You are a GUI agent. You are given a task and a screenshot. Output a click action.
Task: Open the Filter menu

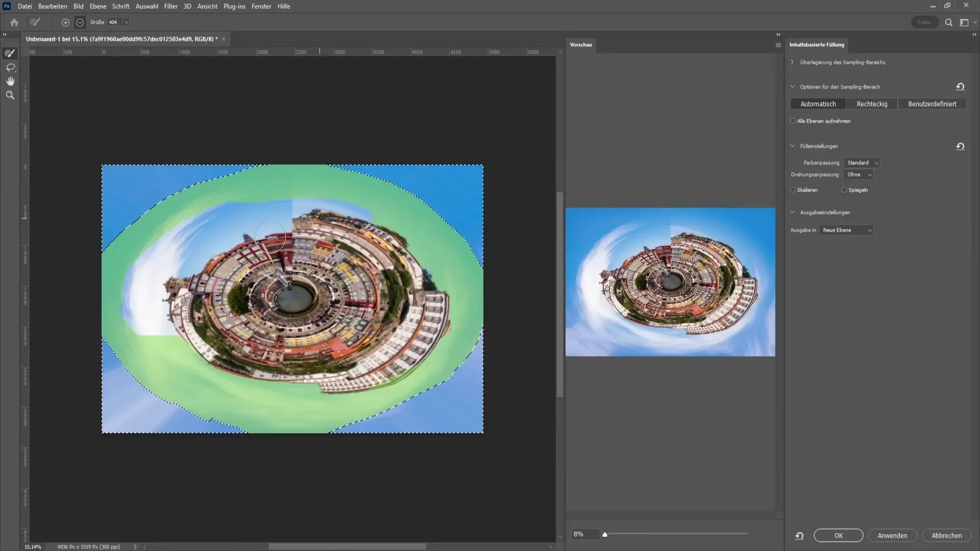point(170,6)
